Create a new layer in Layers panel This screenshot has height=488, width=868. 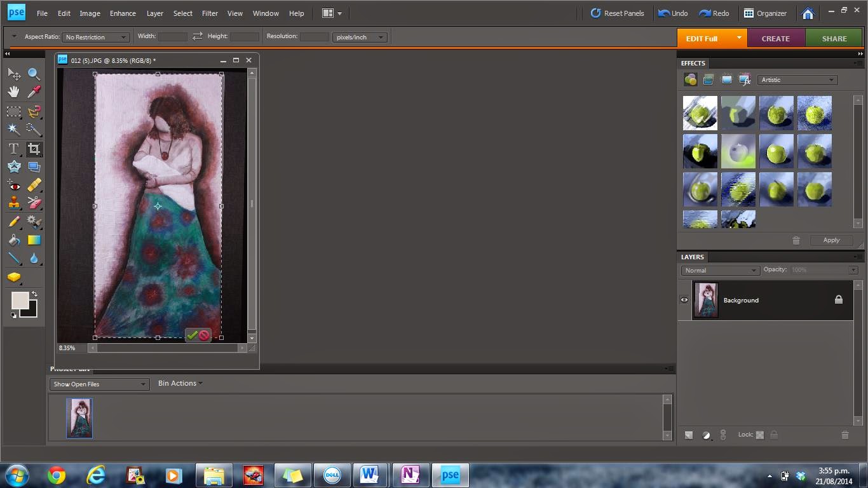(x=689, y=435)
